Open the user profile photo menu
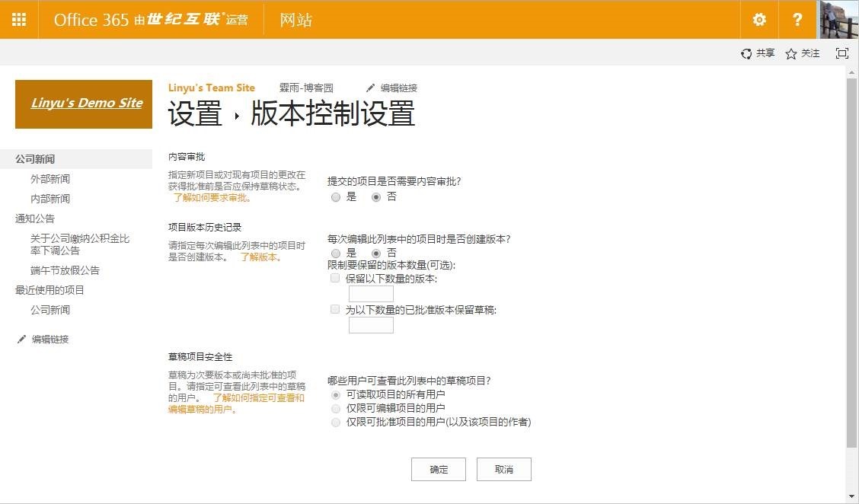Image resolution: width=859 pixels, height=504 pixels. pyautogui.click(x=838, y=20)
